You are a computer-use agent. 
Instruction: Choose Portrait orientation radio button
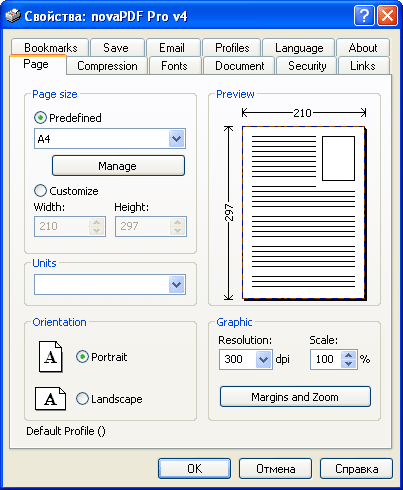click(x=82, y=357)
